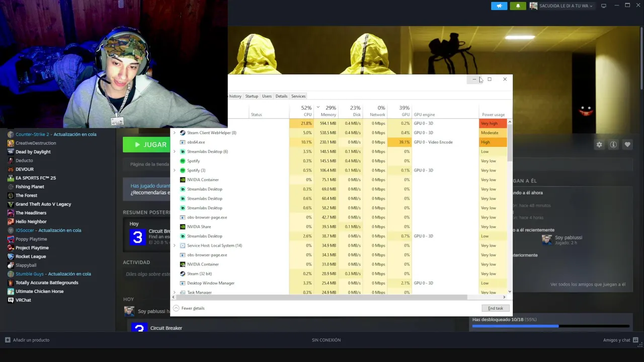
Task: Click Totally Accurate Battlegrounds icon
Action: tap(11, 283)
